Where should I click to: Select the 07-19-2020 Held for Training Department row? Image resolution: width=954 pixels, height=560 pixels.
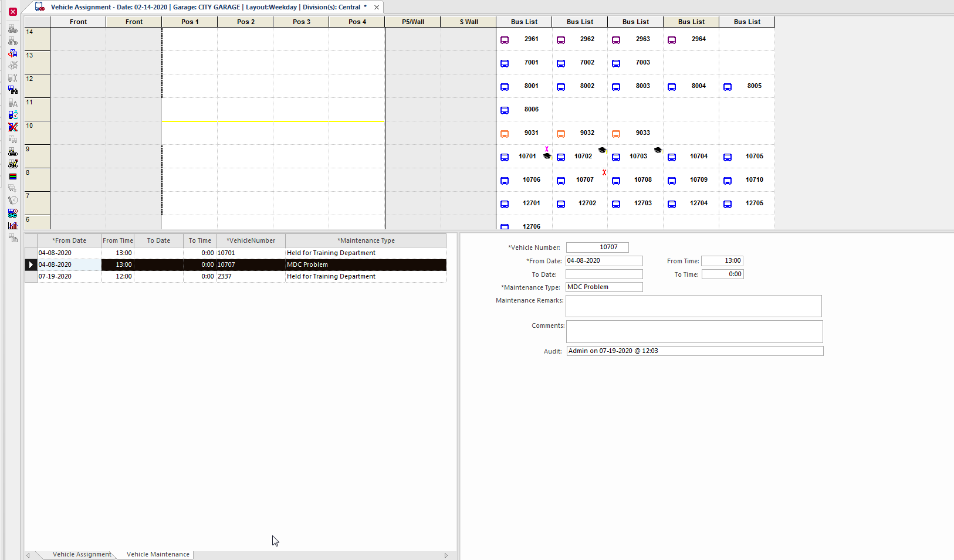coord(235,276)
